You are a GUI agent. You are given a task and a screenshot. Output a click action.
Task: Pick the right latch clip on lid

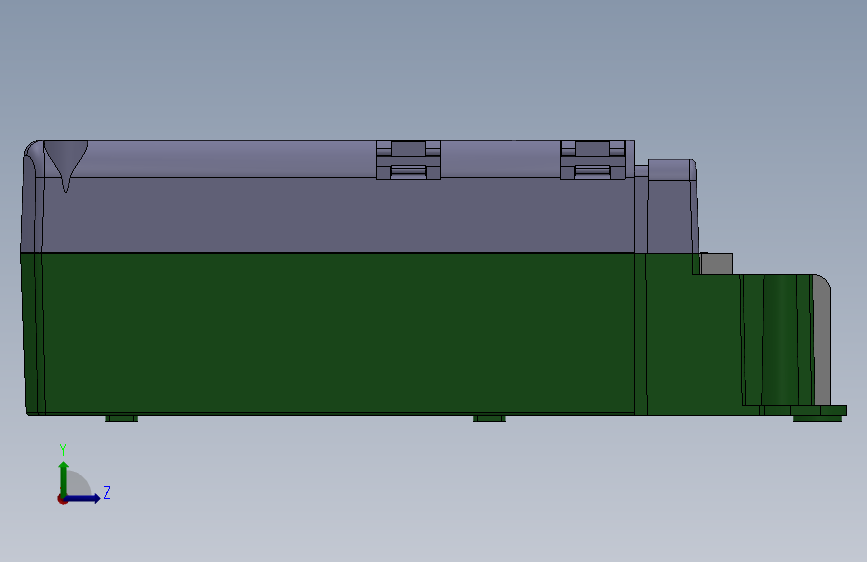tap(592, 160)
